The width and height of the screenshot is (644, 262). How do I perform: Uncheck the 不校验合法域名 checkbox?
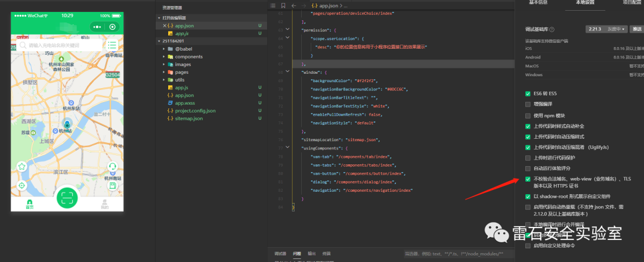click(528, 179)
